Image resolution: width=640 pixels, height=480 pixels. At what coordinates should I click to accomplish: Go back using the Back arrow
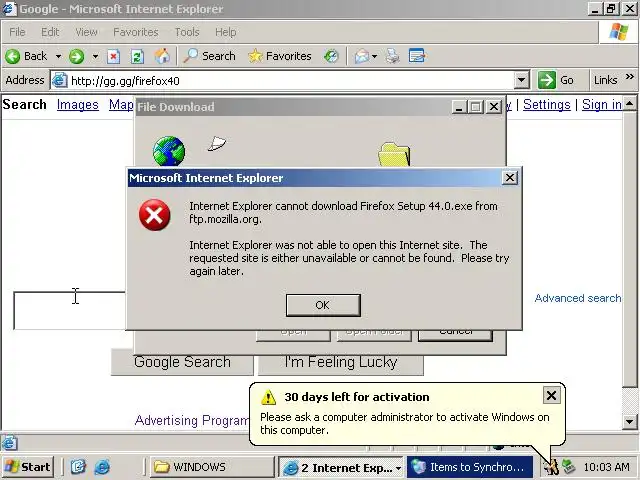[27, 56]
